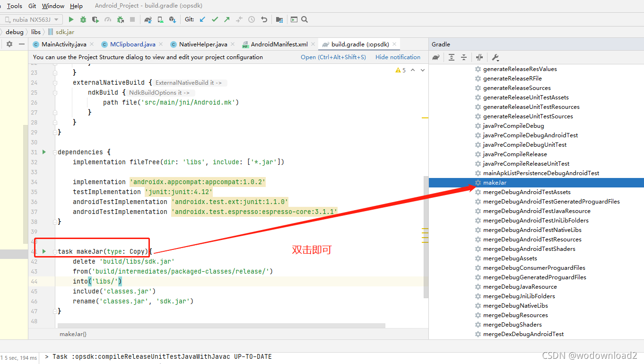
Task: Open Search Everywhere magnifier icon
Action: (305, 19)
